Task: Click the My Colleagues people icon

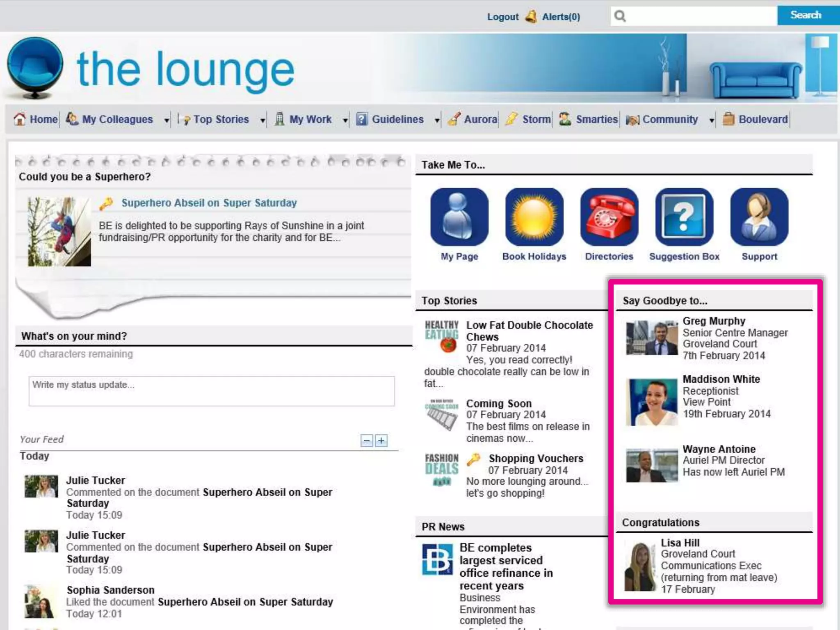Action: (72, 119)
